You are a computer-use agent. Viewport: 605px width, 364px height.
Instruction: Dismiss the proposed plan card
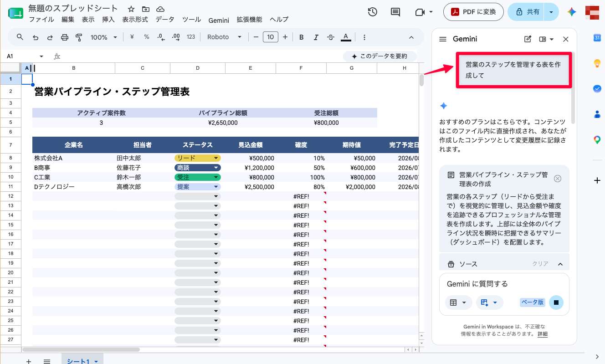click(557, 179)
